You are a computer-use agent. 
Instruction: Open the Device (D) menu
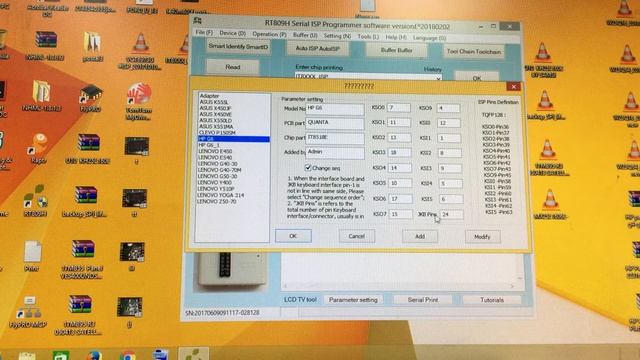(x=232, y=33)
